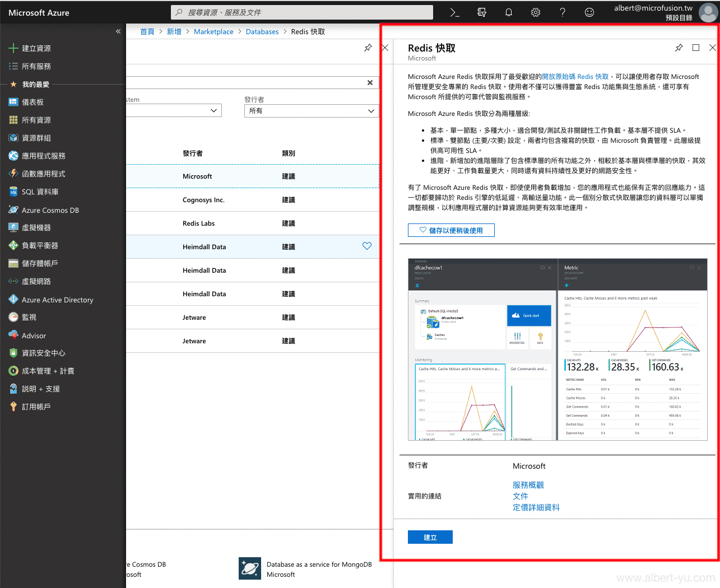Open the settings gear in the top bar
The height and width of the screenshot is (588, 720).
(x=536, y=12)
